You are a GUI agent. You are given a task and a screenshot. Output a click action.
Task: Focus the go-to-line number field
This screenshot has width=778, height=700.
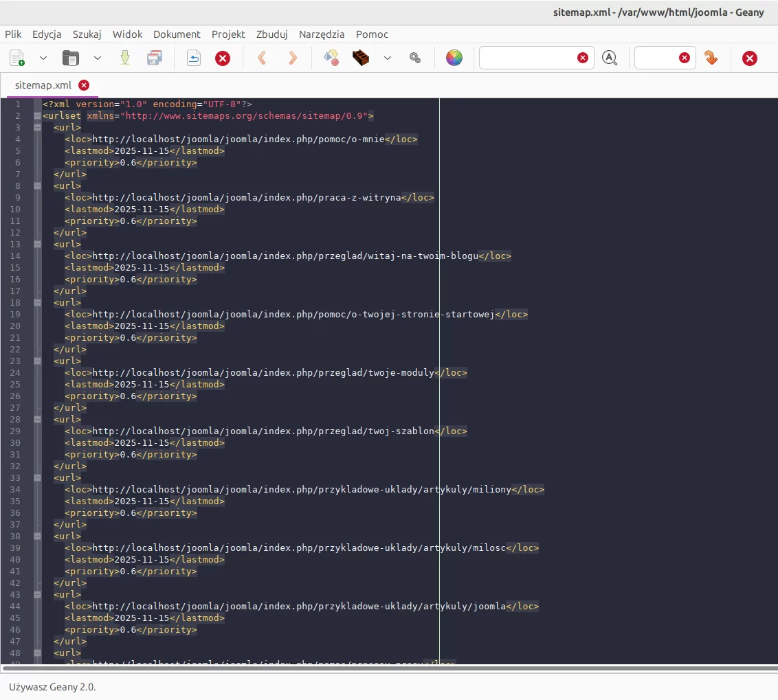point(656,58)
